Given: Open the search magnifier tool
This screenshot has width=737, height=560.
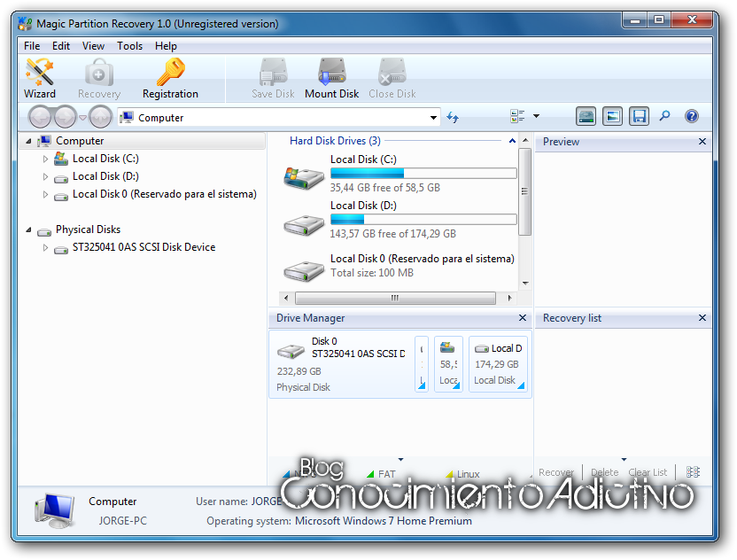Looking at the screenshot, I should (664, 116).
